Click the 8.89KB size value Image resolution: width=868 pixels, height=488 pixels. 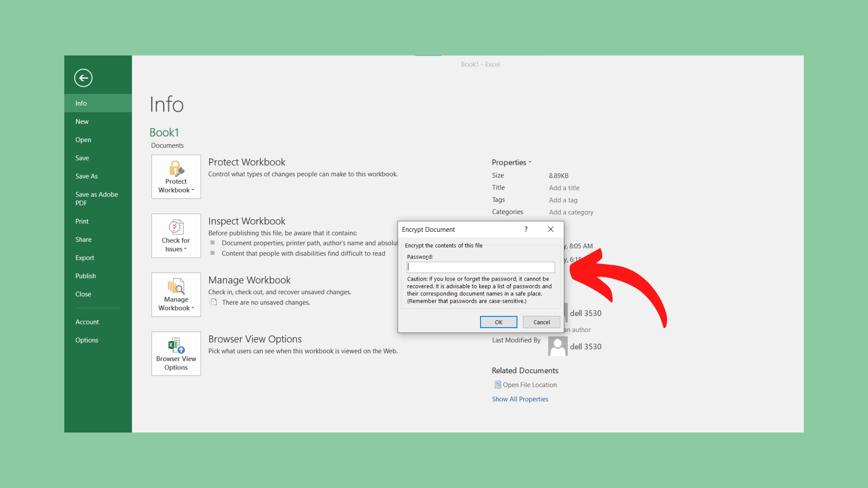tap(558, 176)
